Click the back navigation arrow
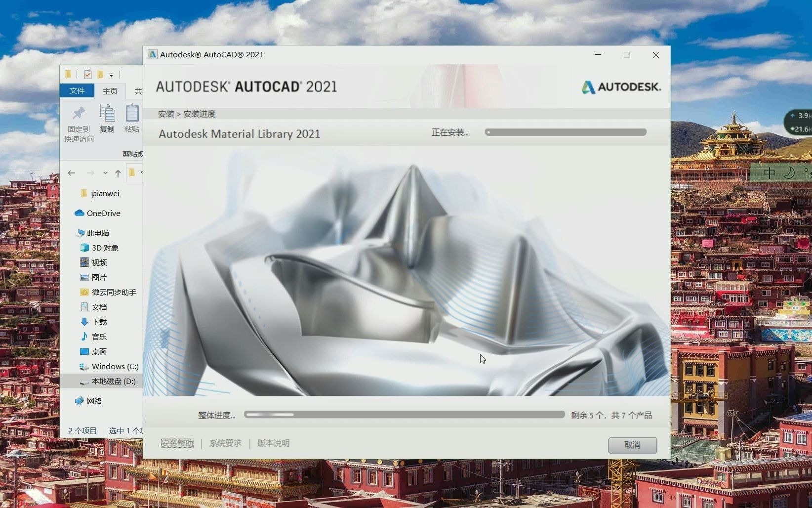The image size is (812, 508). (x=72, y=173)
